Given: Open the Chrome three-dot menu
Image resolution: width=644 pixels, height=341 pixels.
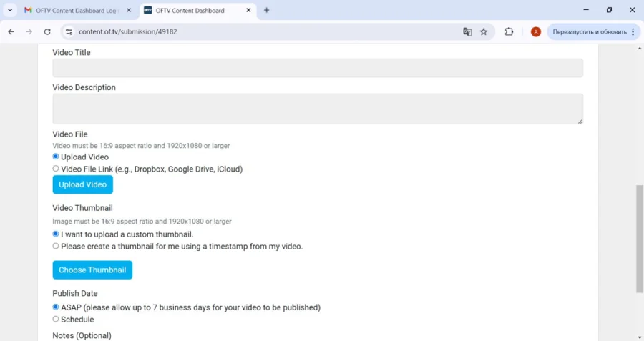Looking at the screenshot, I should [633, 31].
